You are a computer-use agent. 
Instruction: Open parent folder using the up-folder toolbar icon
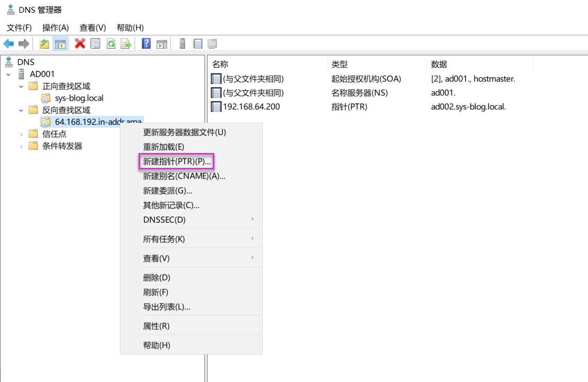45,43
